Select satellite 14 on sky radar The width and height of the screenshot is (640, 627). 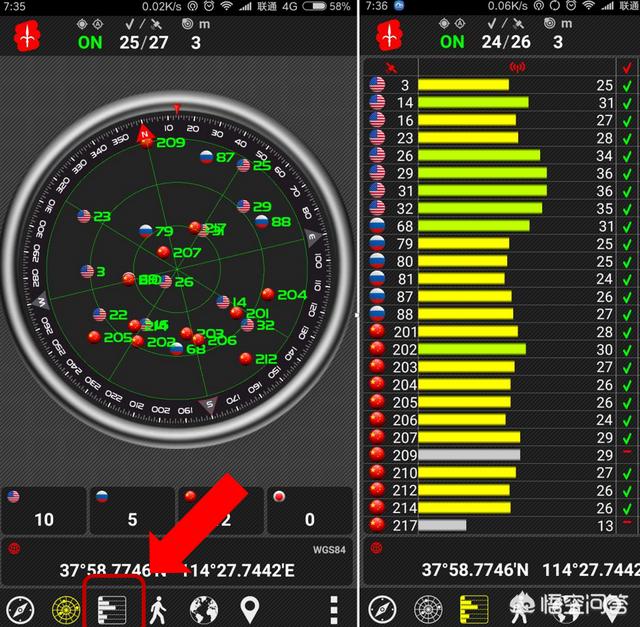(231, 302)
